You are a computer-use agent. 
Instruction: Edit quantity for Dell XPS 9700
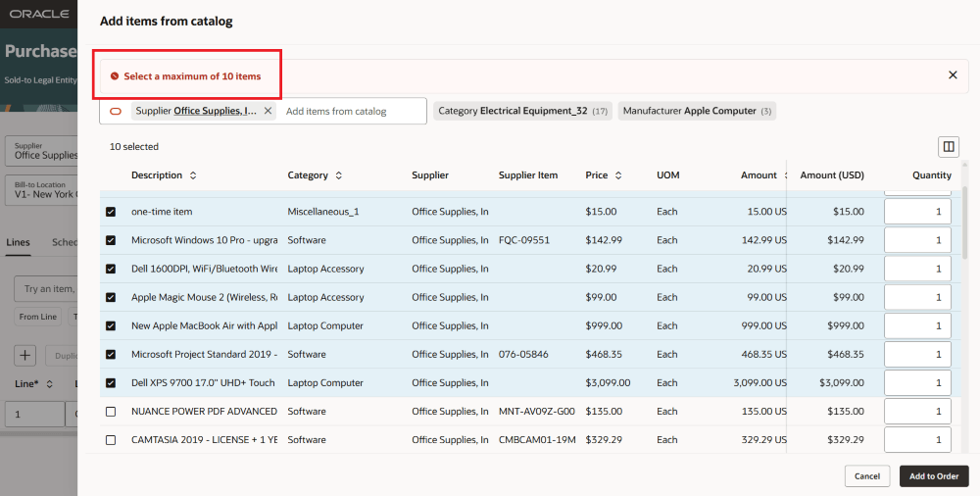917,383
